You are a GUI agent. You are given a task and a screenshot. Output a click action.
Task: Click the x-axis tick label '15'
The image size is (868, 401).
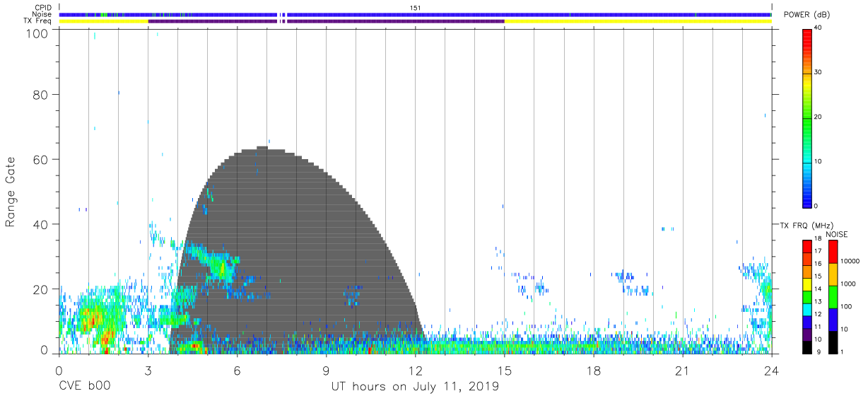tap(504, 371)
